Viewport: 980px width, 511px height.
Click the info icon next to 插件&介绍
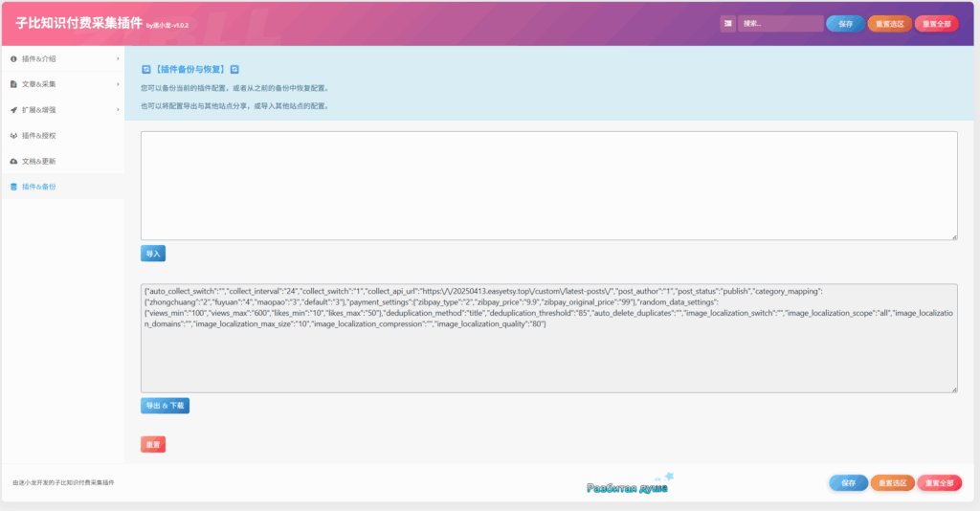click(x=13, y=58)
